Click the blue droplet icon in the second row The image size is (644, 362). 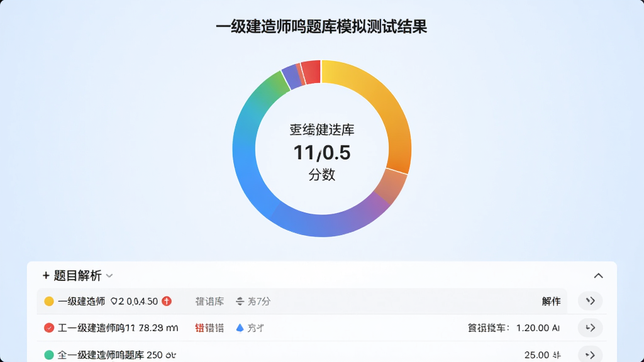click(240, 327)
